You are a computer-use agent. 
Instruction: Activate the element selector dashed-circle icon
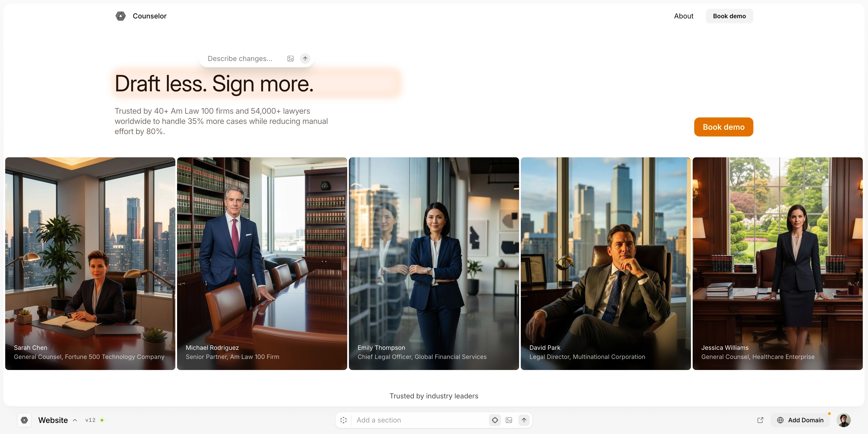343,420
